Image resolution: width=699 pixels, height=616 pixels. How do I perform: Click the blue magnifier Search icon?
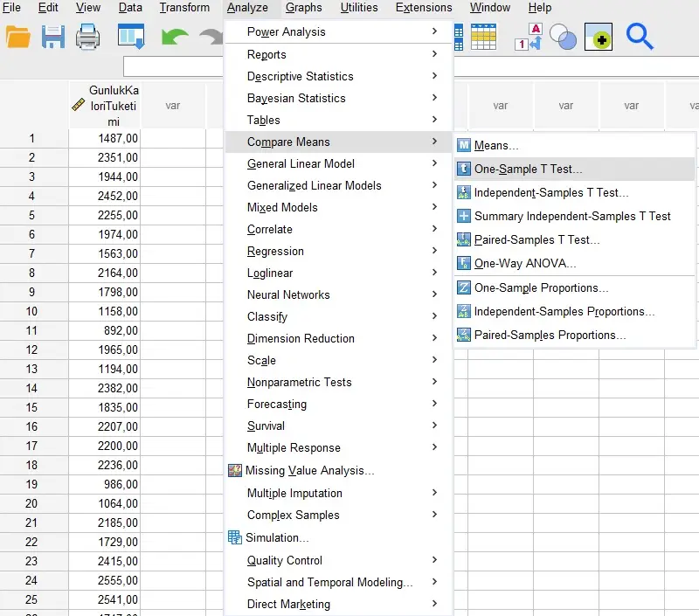(x=640, y=37)
